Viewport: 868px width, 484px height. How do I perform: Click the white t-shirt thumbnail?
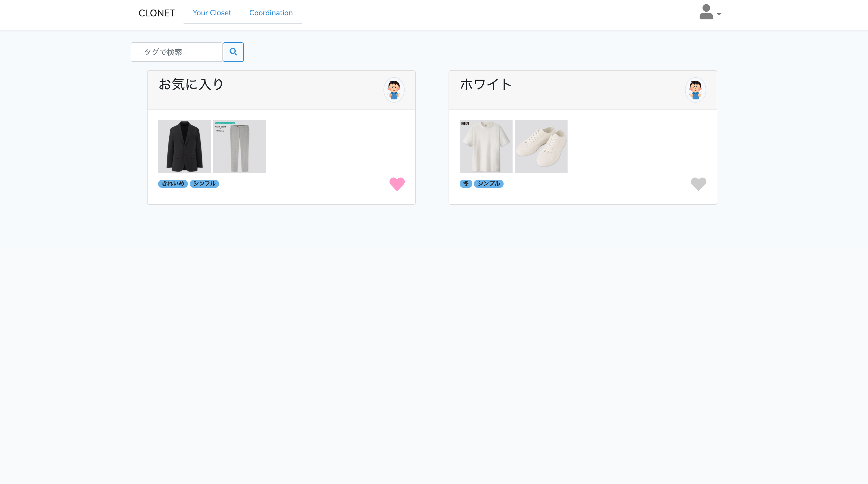[x=485, y=146]
